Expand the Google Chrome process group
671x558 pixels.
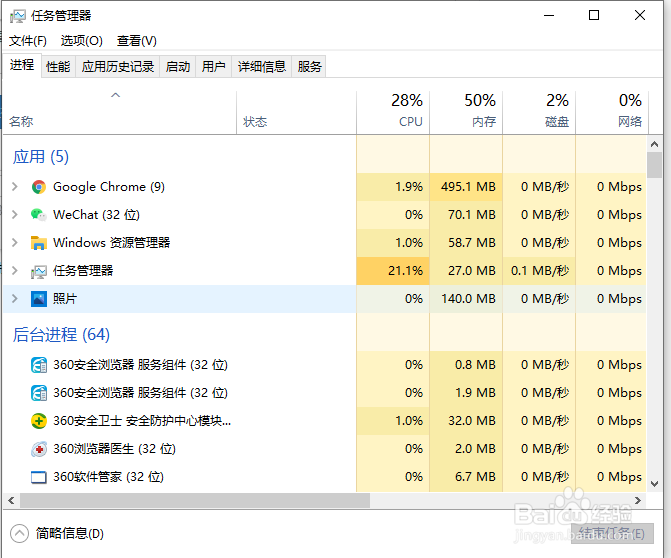coord(14,187)
